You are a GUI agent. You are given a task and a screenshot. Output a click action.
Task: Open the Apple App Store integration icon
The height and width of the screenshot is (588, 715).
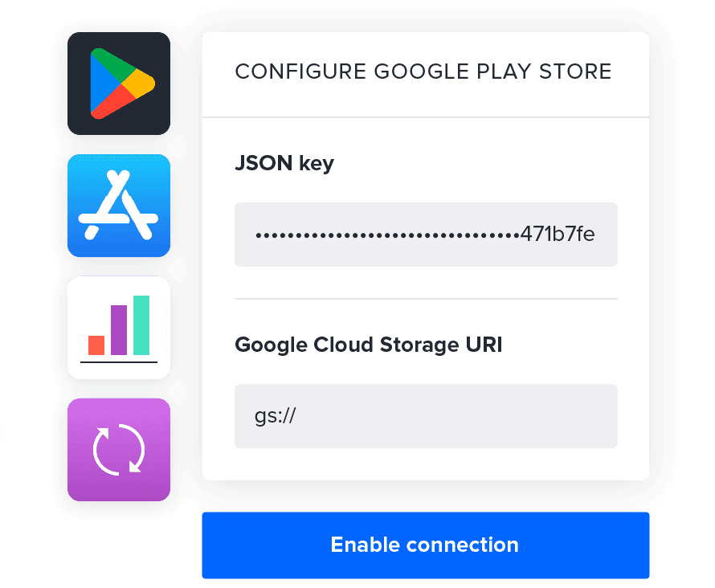(x=119, y=206)
